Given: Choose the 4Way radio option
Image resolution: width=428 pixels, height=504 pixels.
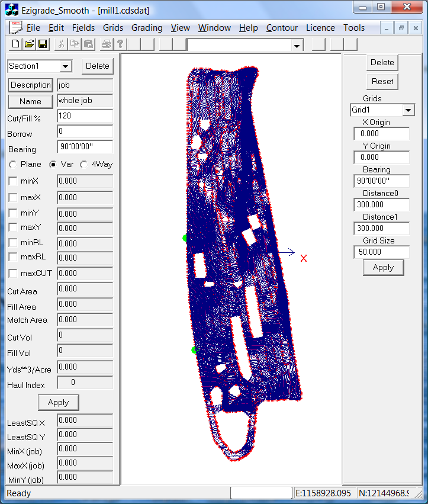Looking at the screenshot, I should pyautogui.click(x=83, y=165).
